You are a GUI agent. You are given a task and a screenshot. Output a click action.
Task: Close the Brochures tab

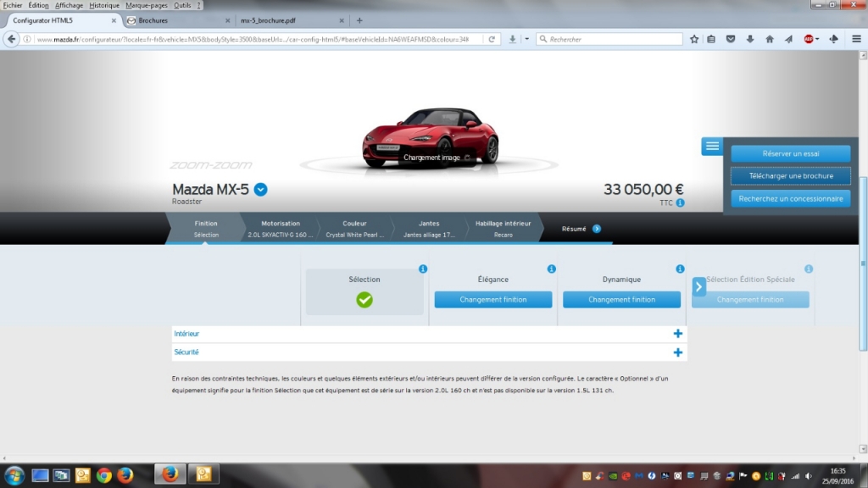227,20
